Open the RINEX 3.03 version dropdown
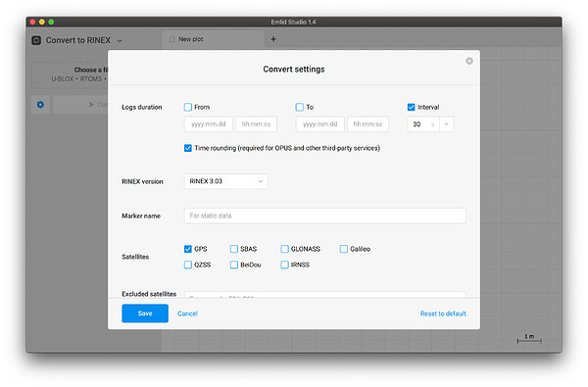The width and height of the screenshot is (588, 387). [x=225, y=181]
